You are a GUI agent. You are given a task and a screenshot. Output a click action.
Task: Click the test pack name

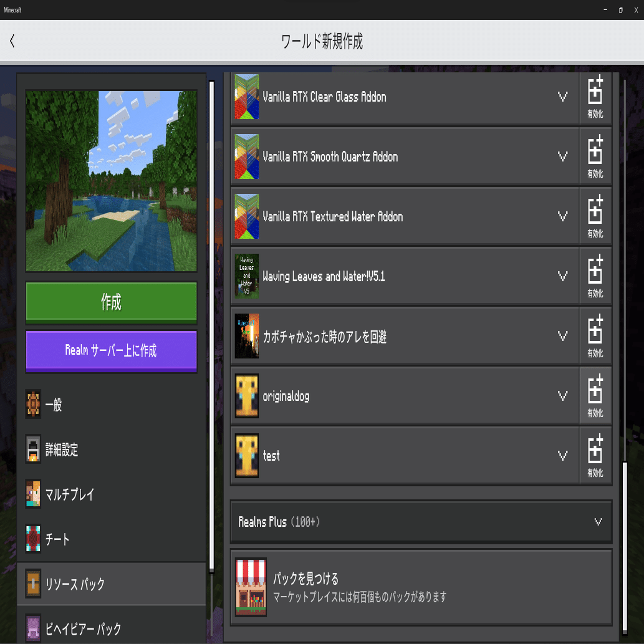pyautogui.click(x=271, y=456)
